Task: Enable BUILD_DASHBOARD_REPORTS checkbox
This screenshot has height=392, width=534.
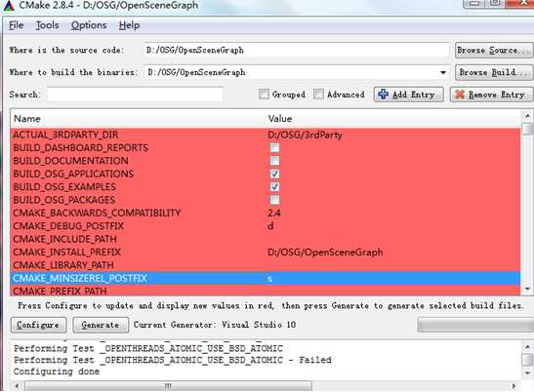Action: click(274, 147)
